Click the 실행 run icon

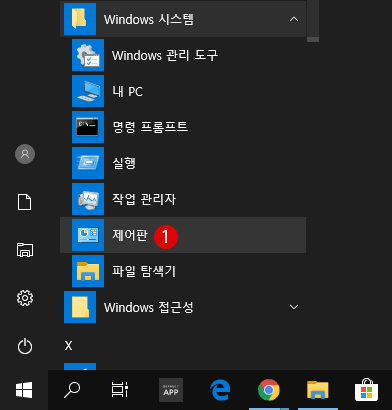point(88,163)
